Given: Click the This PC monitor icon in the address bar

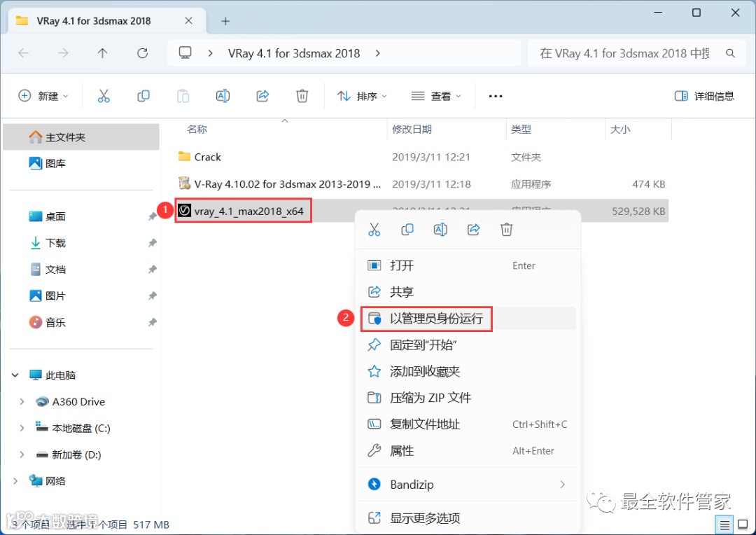Looking at the screenshot, I should (185, 53).
